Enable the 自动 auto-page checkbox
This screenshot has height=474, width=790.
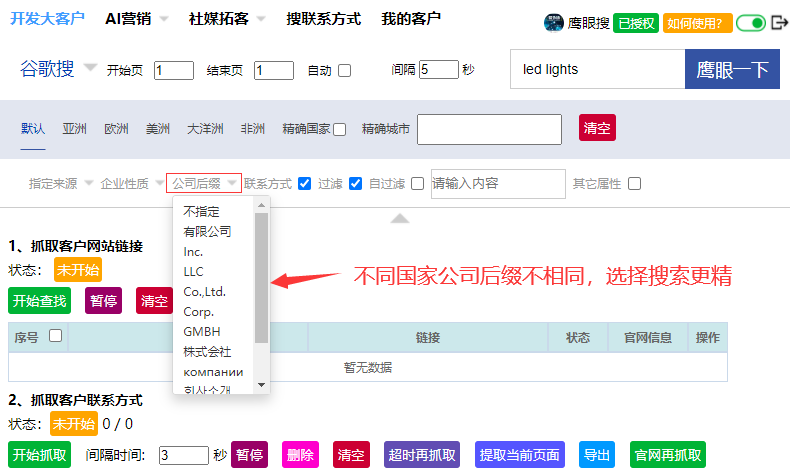(x=345, y=70)
